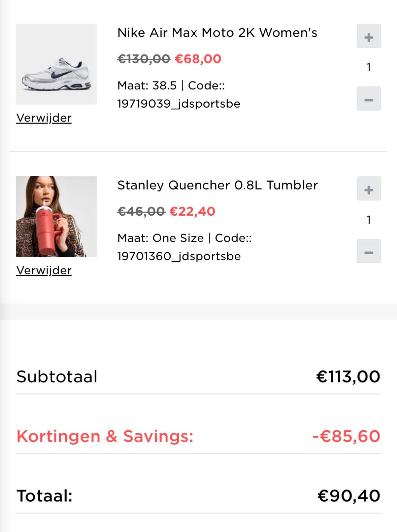Screen dimensions: 397x532
Task: Click the Verwijder link under the tumbler
Action: click(44, 270)
